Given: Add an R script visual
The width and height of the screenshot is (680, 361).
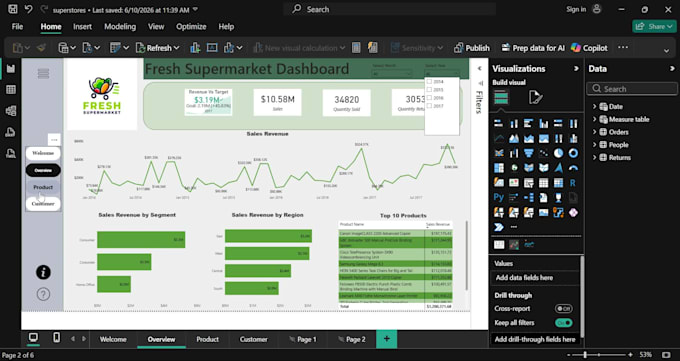Looking at the screenshot, I should [x=573, y=183].
